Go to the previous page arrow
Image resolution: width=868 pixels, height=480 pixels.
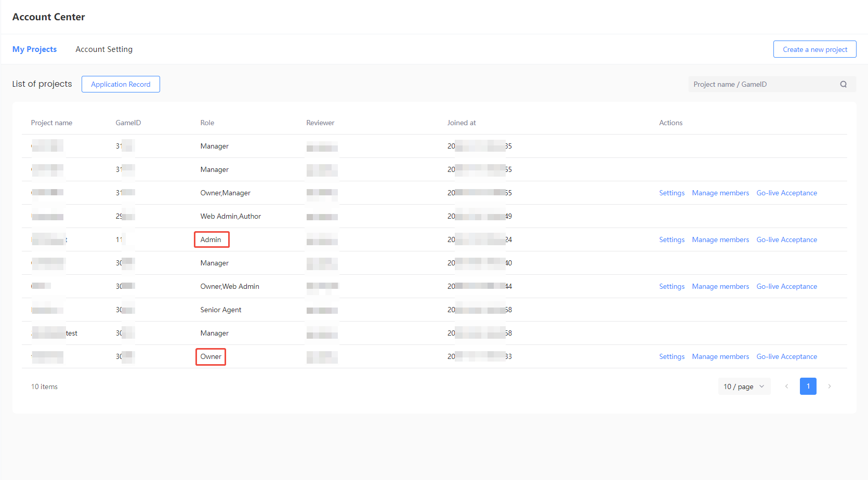(786, 386)
